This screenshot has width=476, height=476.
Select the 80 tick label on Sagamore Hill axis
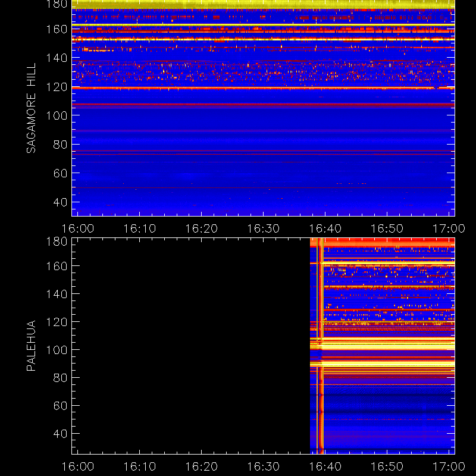[x=60, y=145]
